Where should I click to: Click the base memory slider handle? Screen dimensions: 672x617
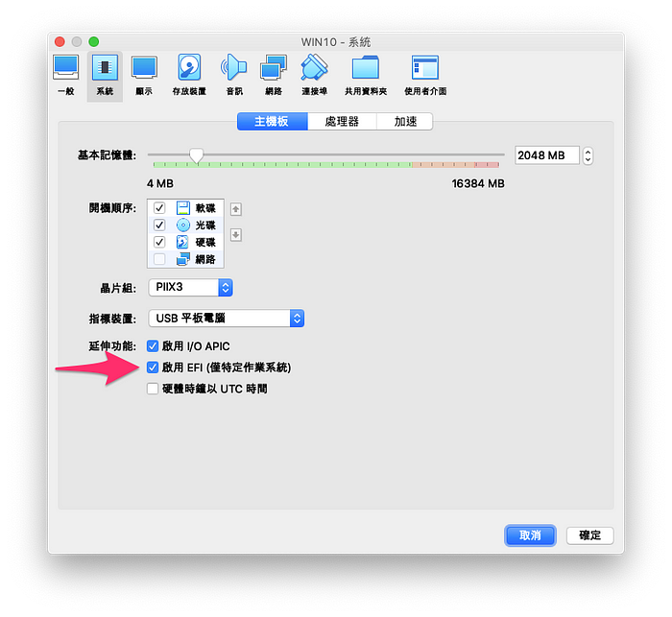click(x=196, y=155)
